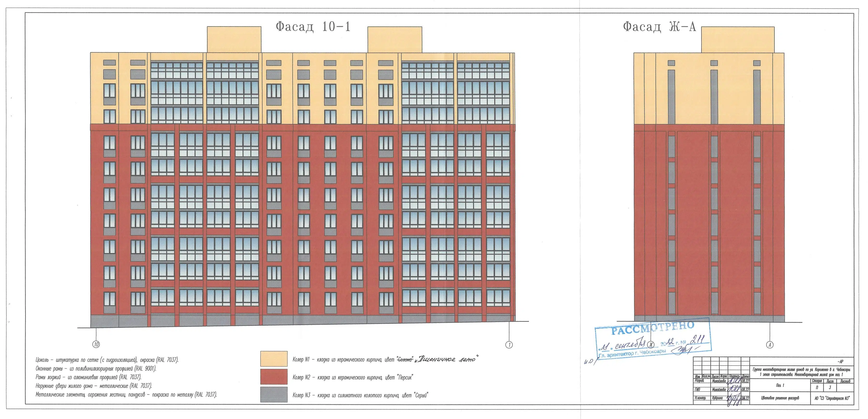Click the "Разраб." row label
The height and width of the screenshot is (419, 868).
699,381
